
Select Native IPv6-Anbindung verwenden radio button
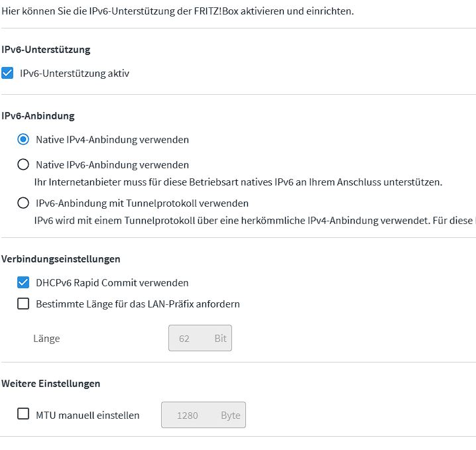pyautogui.click(x=23, y=164)
